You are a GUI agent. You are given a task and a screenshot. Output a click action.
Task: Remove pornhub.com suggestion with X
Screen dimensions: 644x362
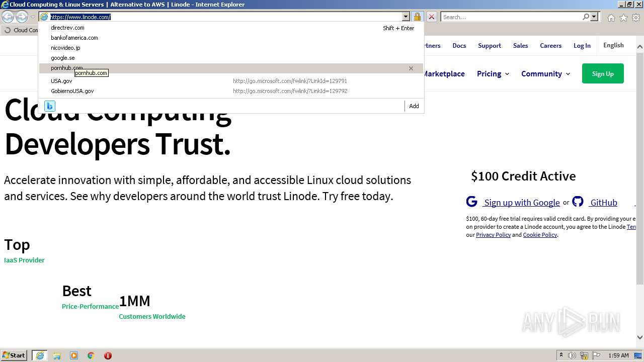tap(411, 68)
